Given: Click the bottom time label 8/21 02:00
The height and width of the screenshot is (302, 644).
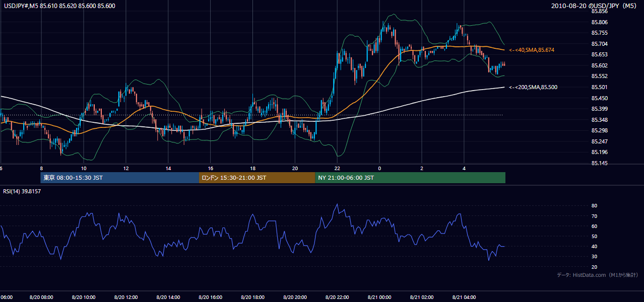Looking at the screenshot, I should (x=422, y=297).
